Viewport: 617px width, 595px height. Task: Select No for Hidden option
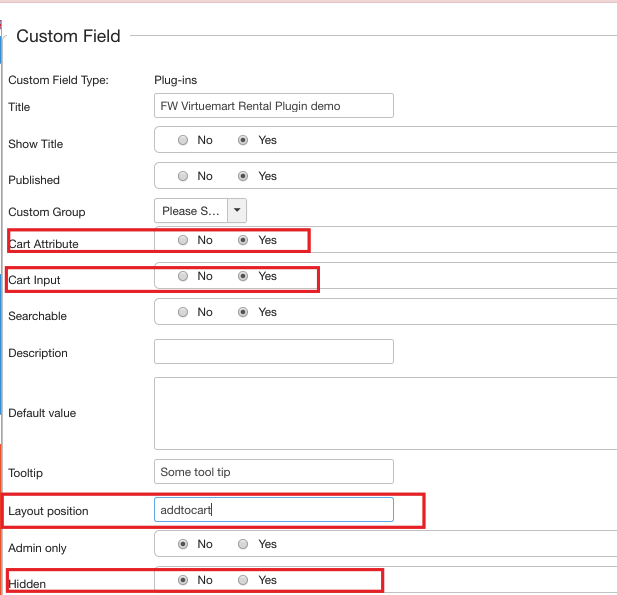pyautogui.click(x=183, y=580)
